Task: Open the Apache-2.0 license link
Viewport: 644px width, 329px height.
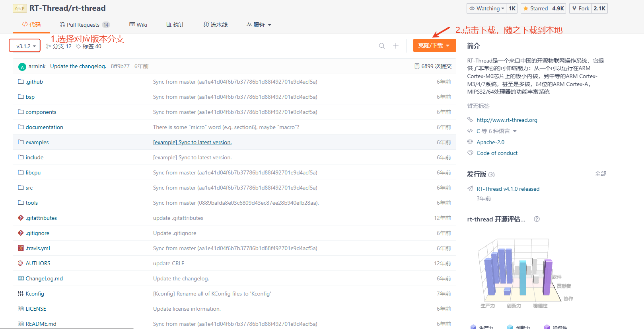Action: click(x=490, y=142)
